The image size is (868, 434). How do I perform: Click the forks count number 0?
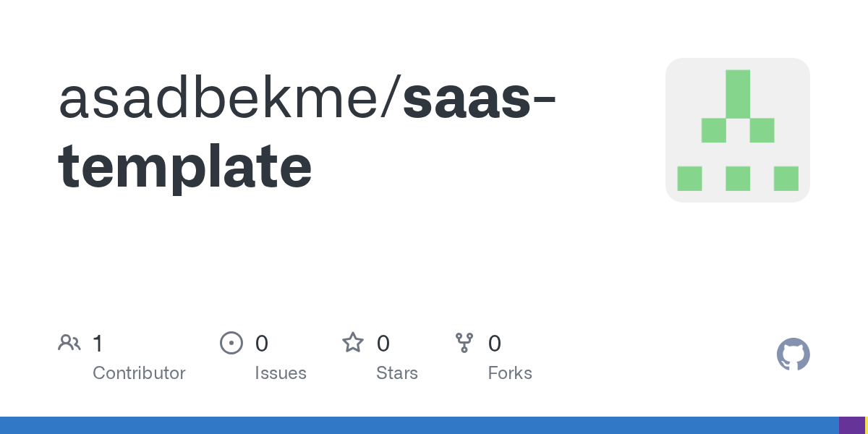click(x=495, y=343)
